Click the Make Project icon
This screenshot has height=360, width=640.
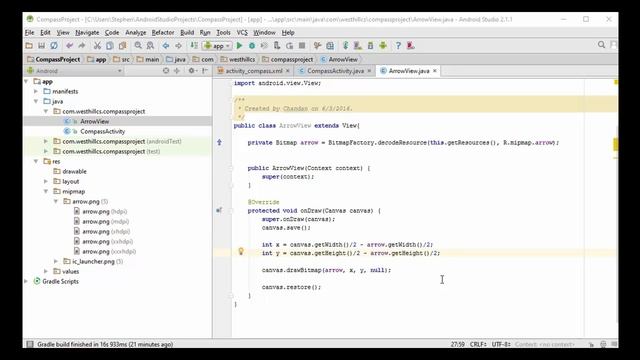click(194, 46)
